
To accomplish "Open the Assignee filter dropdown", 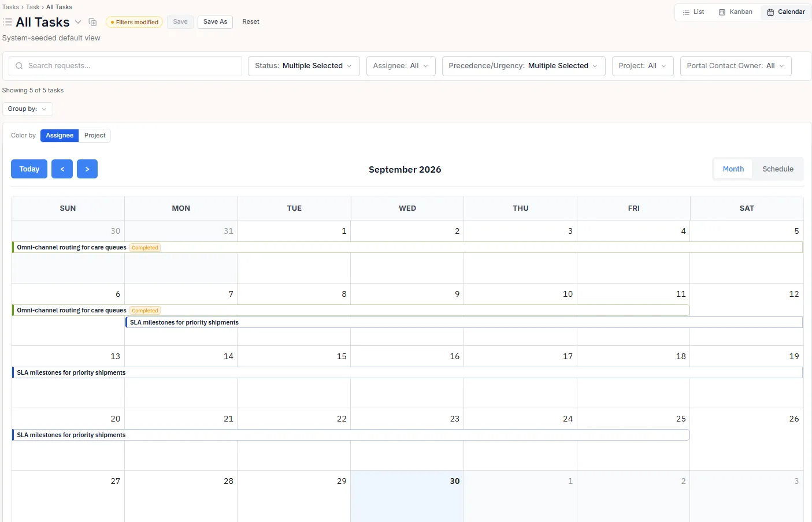I will tap(401, 66).
